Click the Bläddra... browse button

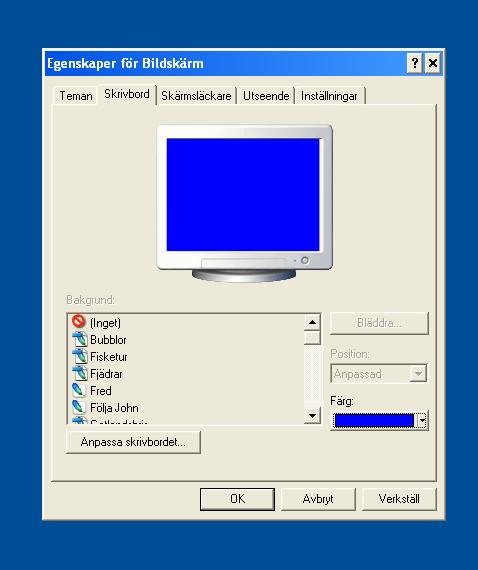pos(379,323)
